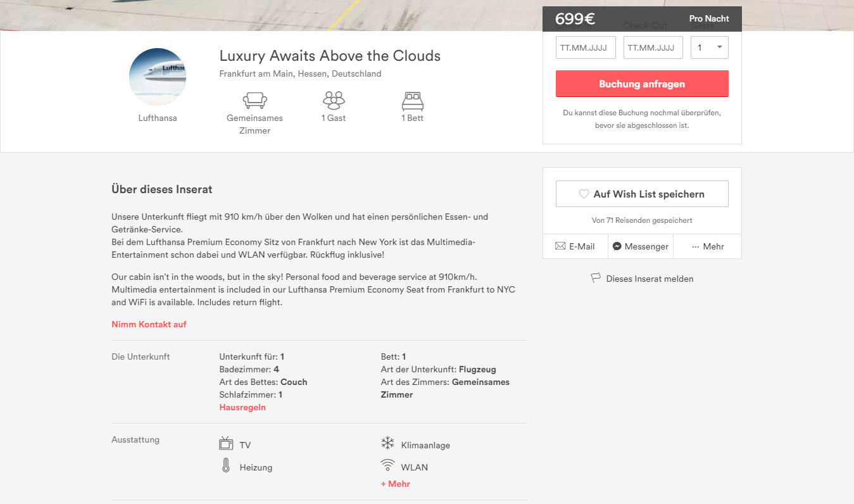This screenshot has height=504, width=854.
Task: Share the listing via Messenger
Action: [641, 246]
